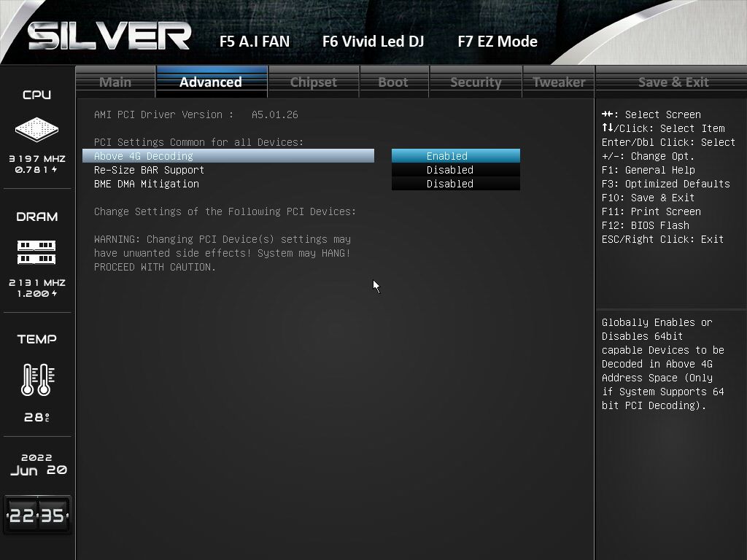Screen dimensions: 747x560
Task: Click AMI PCI Driver Version text
Action: [164, 114]
